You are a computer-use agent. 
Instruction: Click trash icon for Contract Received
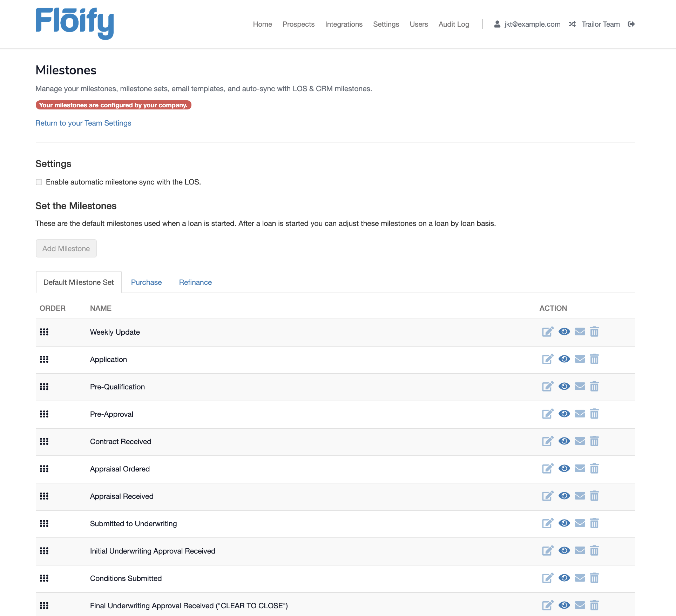tap(594, 441)
